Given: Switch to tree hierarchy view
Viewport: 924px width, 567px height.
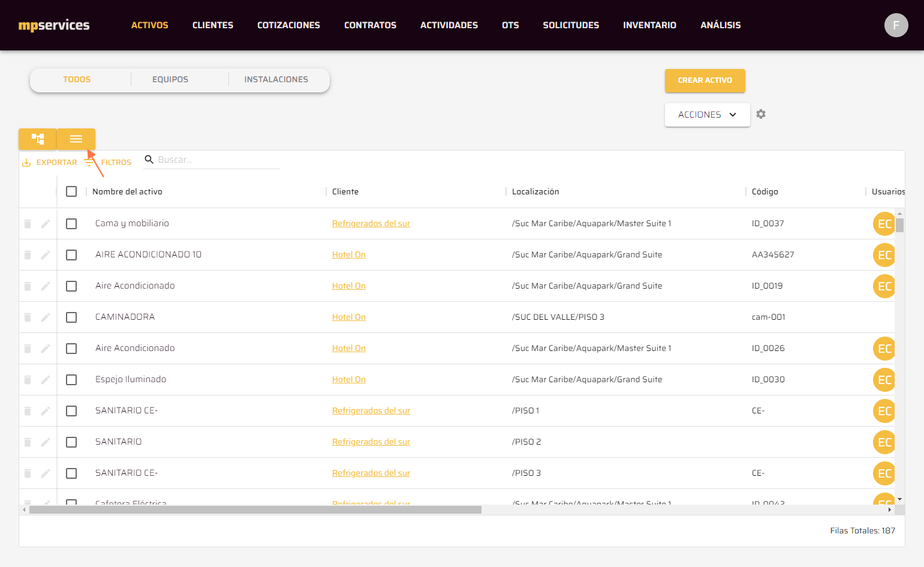Looking at the screenshot, I should [38, 139].
